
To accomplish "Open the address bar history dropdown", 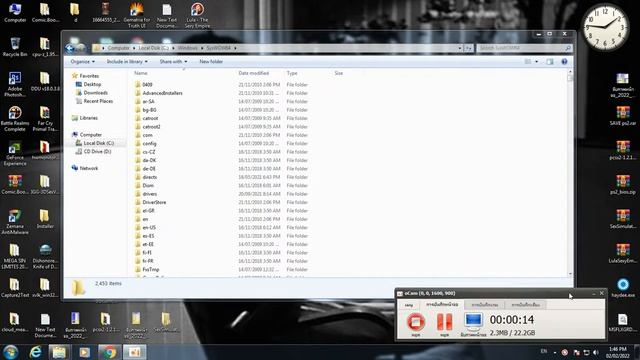I will [460, 48].
